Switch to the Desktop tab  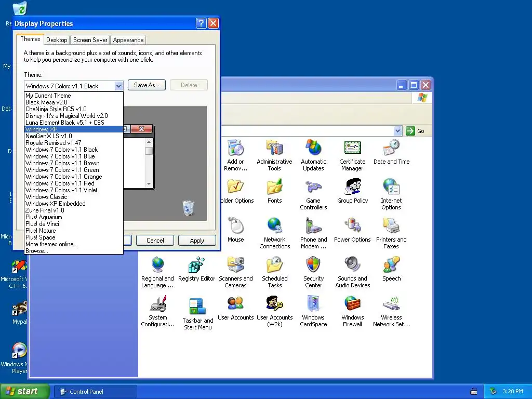(57, 39)
